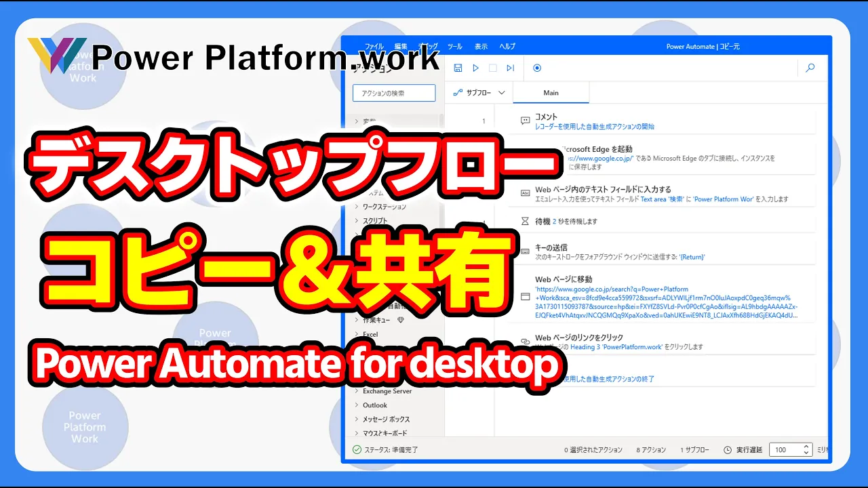868x488 pixels.
Task: Save the flow with the floppy disk icon
Action: point(458,68)
